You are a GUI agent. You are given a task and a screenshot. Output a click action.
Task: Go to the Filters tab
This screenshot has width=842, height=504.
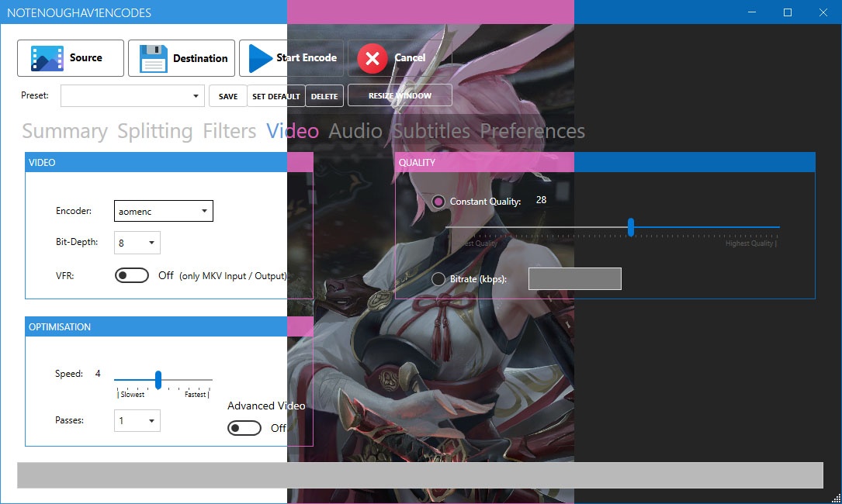(x=229, y=131)
